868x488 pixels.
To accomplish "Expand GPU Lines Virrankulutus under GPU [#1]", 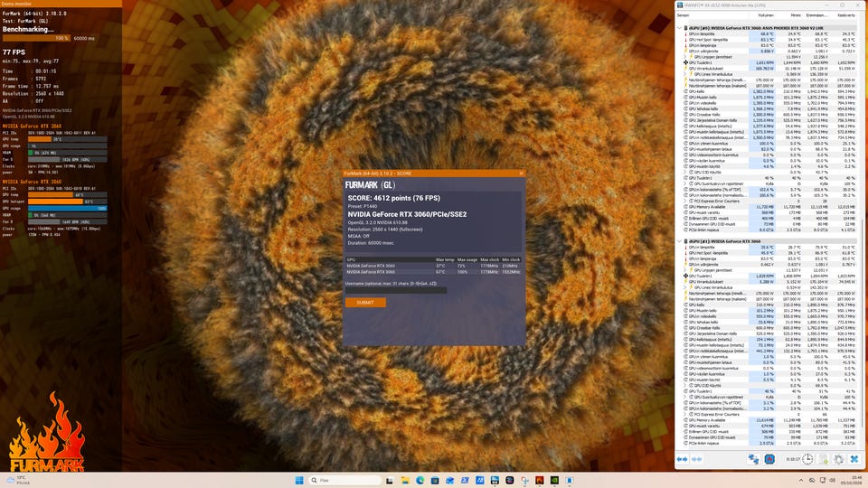I will [685, 287].
